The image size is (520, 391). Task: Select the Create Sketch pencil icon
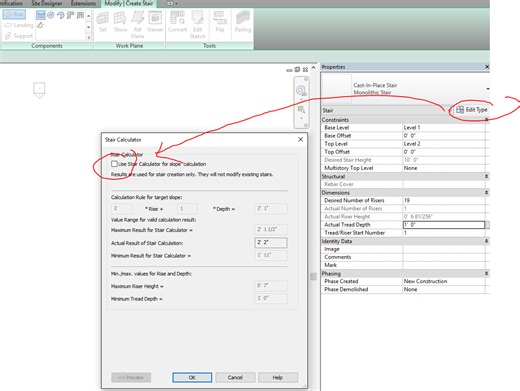41,25
